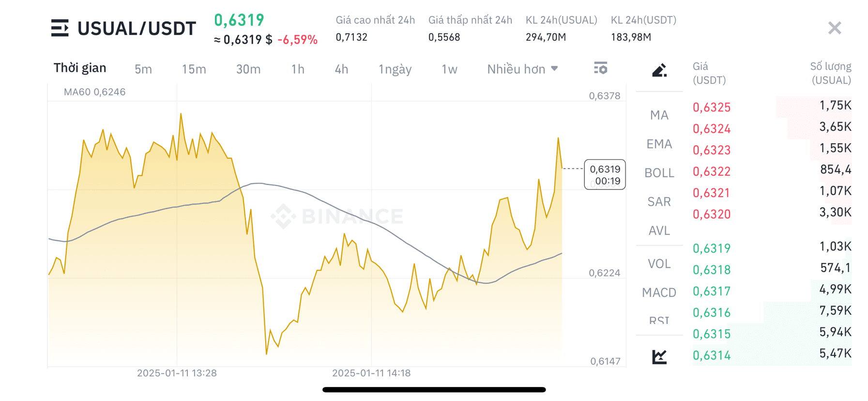Open the MACD indicator
This screenshot has height=401, width=868.
660,292
